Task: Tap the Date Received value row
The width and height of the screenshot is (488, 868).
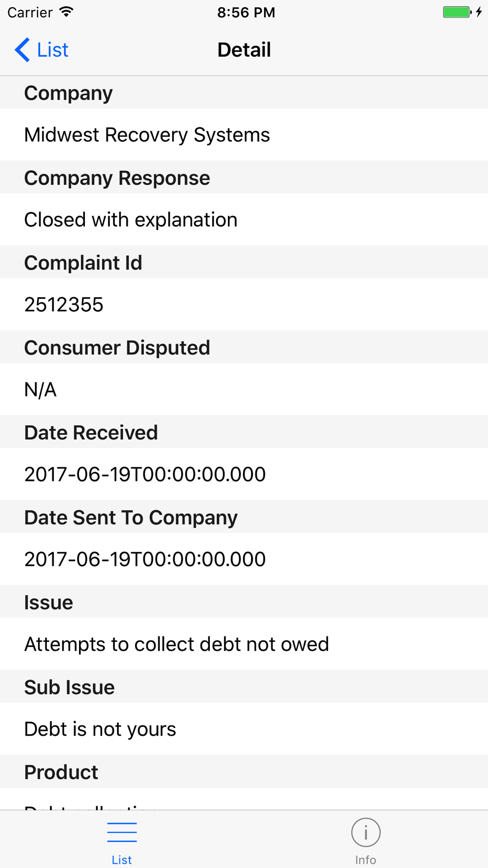Action: [244, 475]
